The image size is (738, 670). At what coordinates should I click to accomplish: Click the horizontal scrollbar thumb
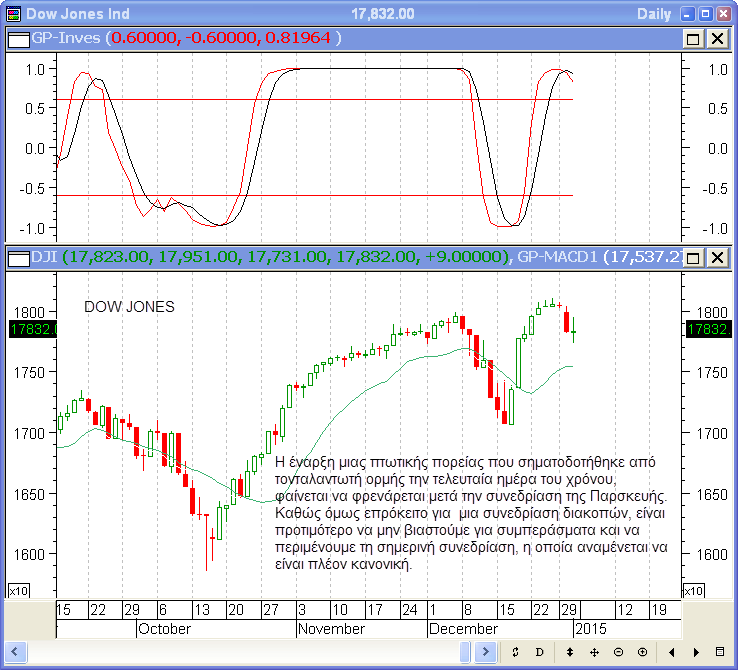coord(465,652)
